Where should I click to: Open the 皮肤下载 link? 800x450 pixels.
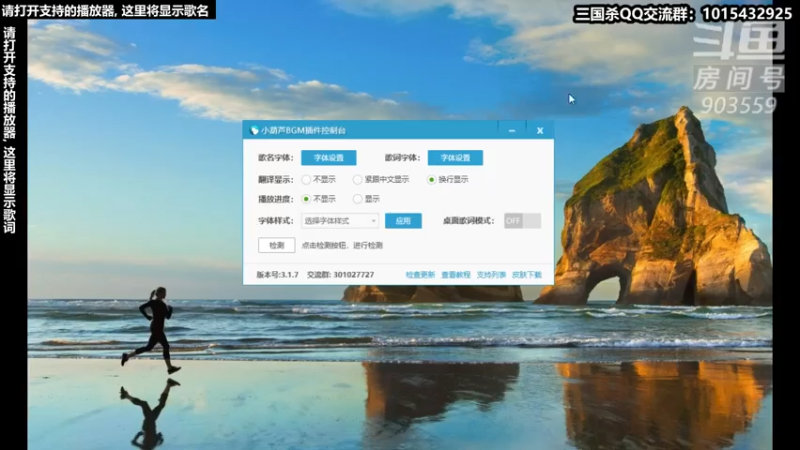coord(527,275)
